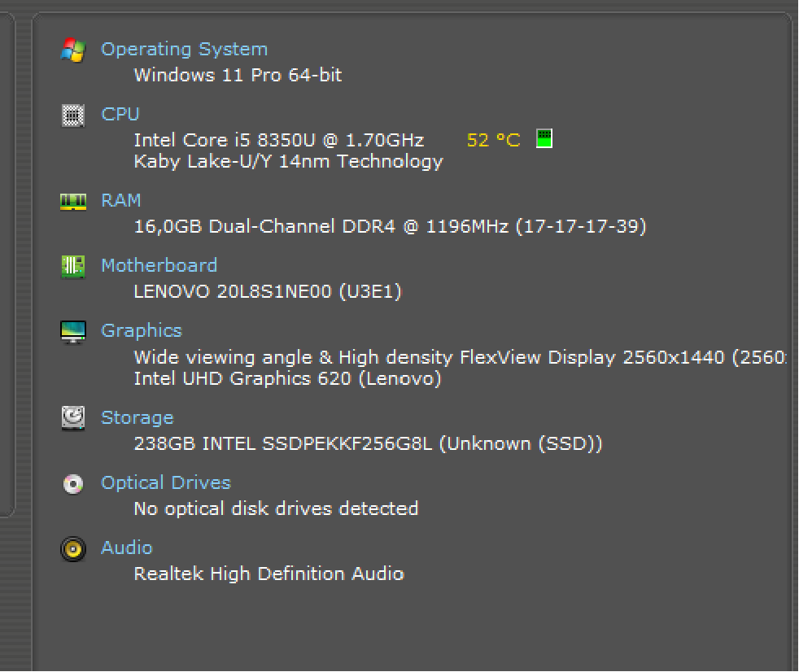
Task: Click the Graphics monitor icon
Action: pos(72,331)
